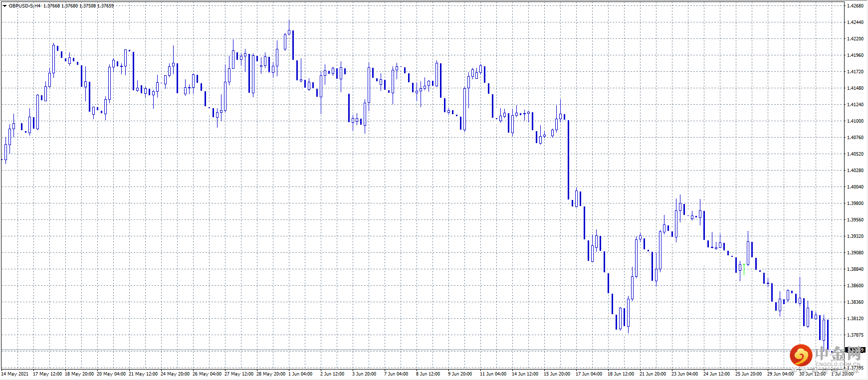Image resolution: width=868 pixels, height=380 pixels.
Task: Click the 1.41480 price axis label
Action: (855, 88)
